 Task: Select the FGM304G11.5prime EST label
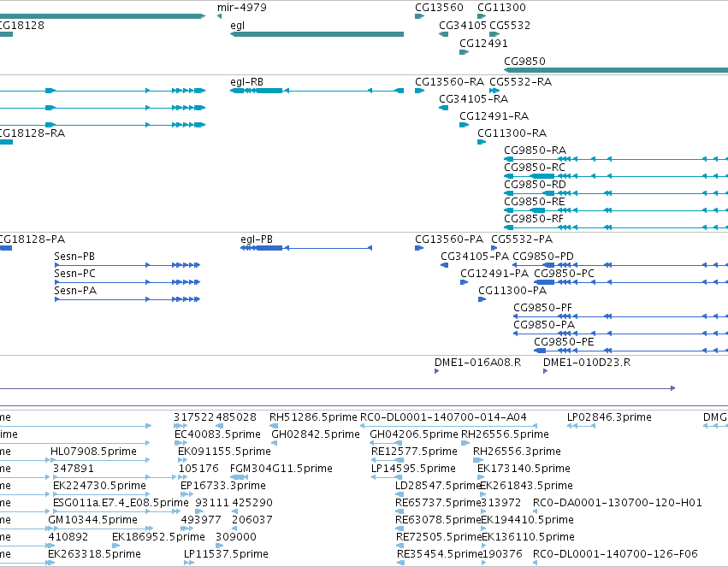pyautogui.click(x=281, y=469)
